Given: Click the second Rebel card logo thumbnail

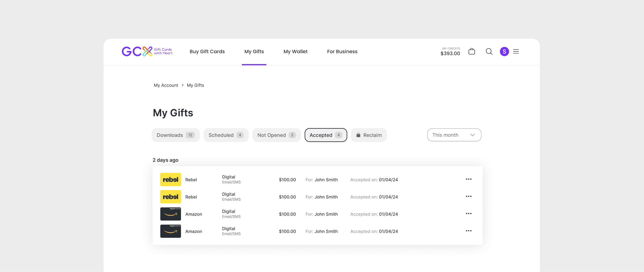Looking at the screenshot, I should pos(170,197).
